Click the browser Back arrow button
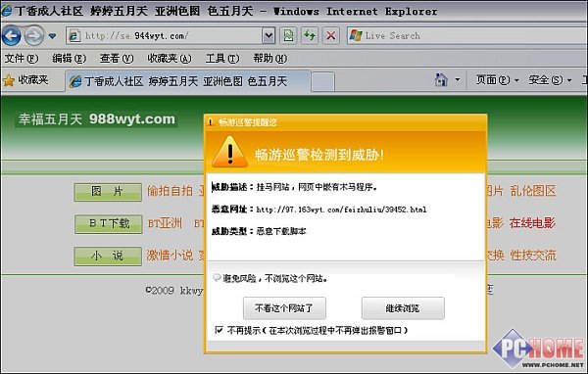The image size is (588, 374). pos(11,36)
